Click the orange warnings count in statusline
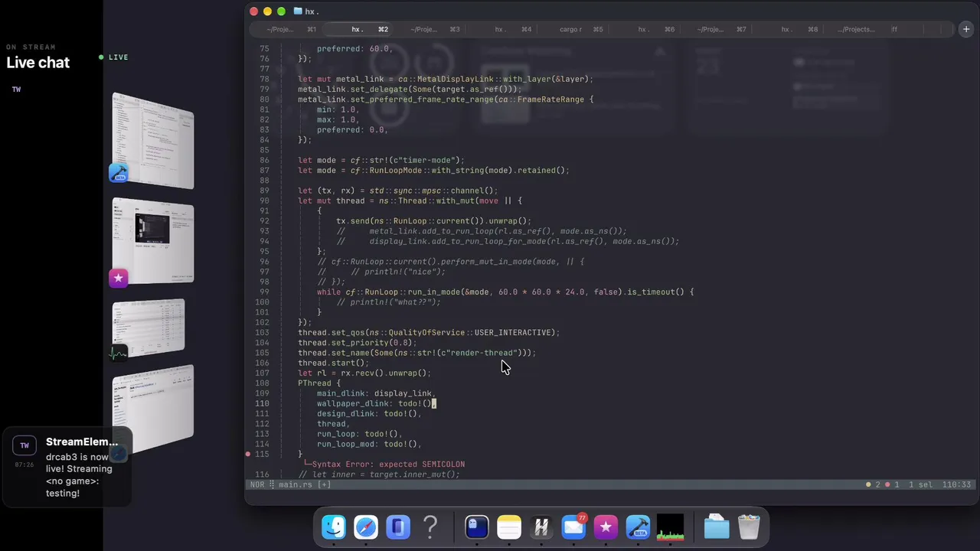The width and height of the screenshot is (980, 551). (x=873, y=484)
